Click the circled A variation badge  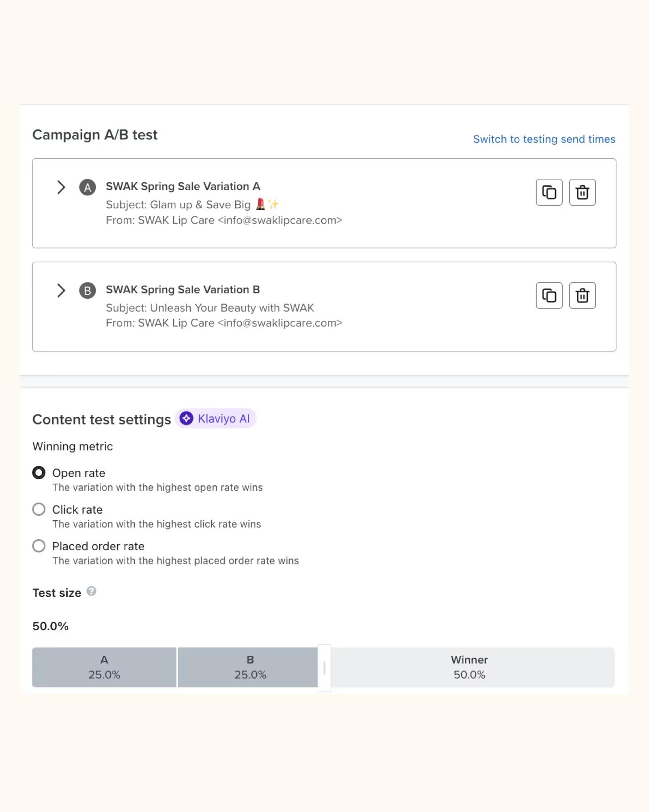pyautogui.click(x=87, y=187)
